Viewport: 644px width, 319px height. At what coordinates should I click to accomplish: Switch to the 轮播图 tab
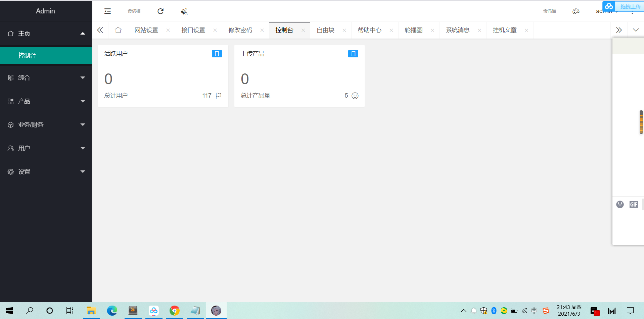[x=413, y=30]
